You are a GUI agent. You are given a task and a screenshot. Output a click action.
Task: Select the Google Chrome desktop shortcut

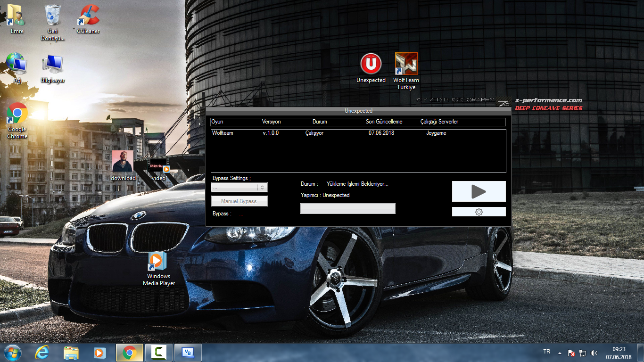[x=17, y=121]
